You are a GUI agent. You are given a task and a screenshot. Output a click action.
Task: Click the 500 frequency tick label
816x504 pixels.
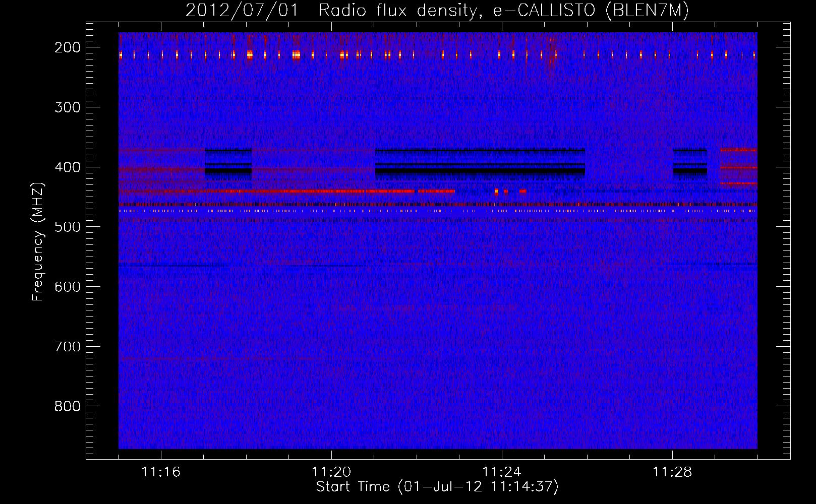click(67, 227)
